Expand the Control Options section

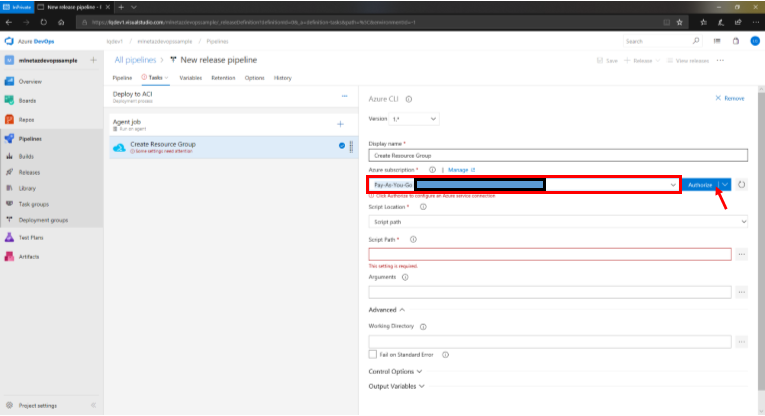(x=396, y=371)
